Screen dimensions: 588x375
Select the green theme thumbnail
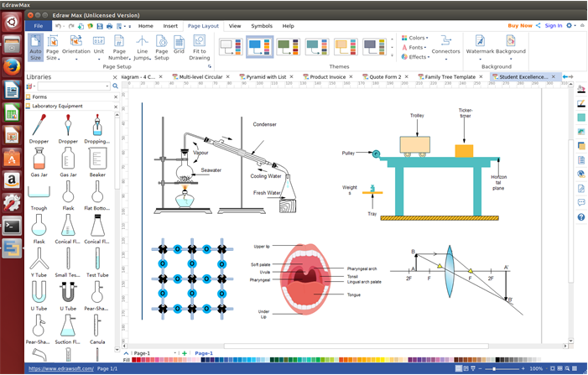click(x=288, y=47)
